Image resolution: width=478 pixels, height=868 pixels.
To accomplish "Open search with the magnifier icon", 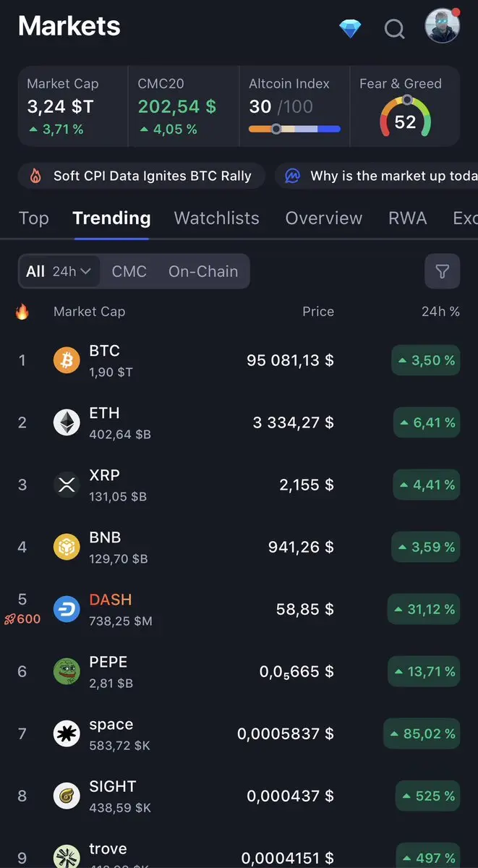I will point(394,30).
